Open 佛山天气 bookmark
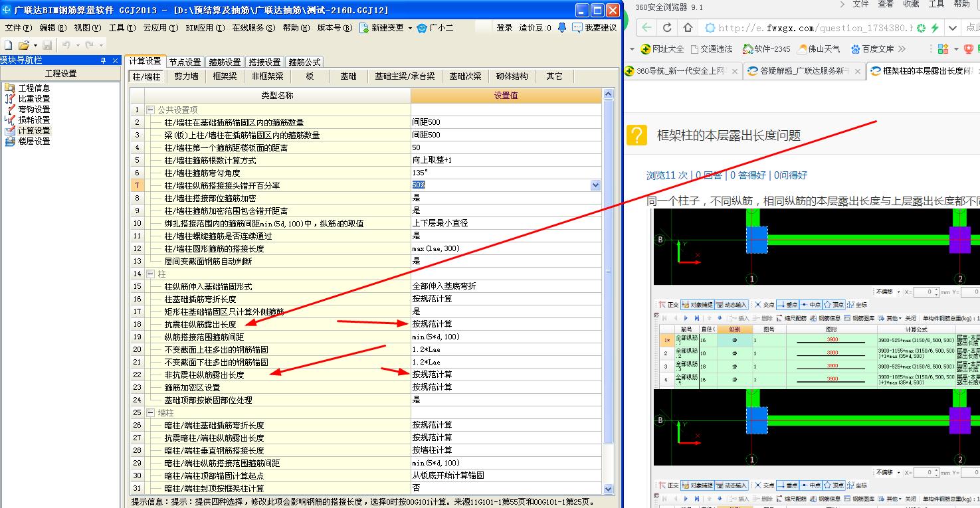This screenshot has height=508, width=980. [x=819, y=49]
